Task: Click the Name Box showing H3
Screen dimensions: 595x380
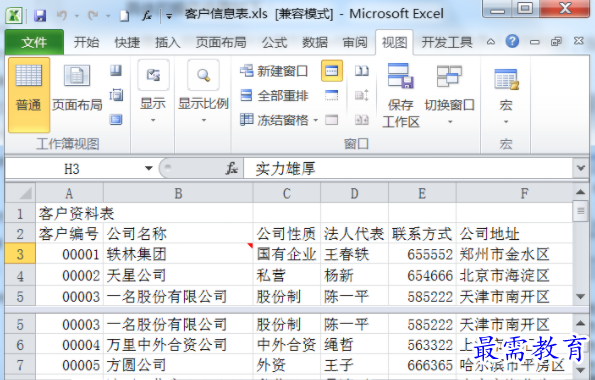Action: pos(72,168)
